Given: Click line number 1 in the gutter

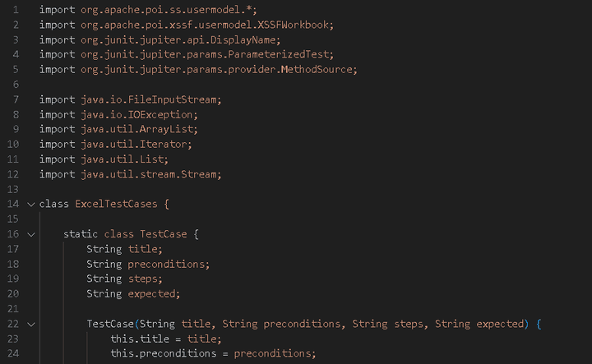Looking at the screenshot, I should pyautogui.click(x=16, y=10).
